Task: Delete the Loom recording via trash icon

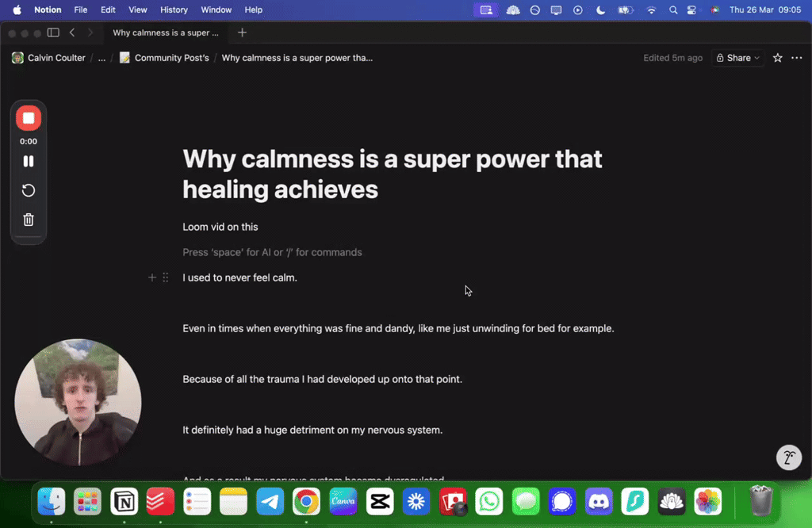Action: [x=28, y=219]
